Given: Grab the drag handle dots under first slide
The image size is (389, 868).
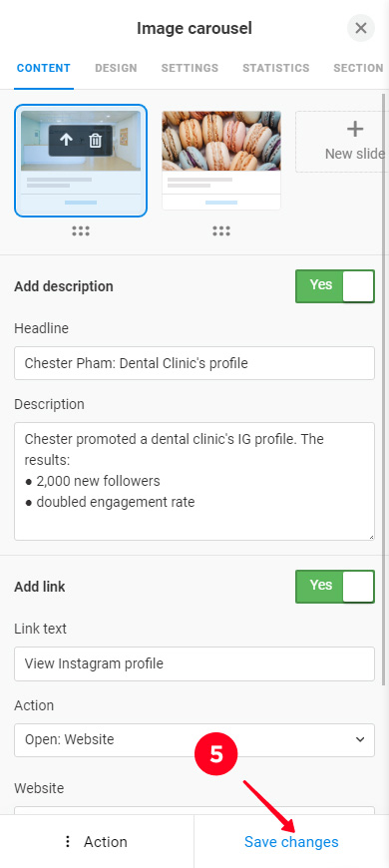Looking at the screenshot, I should coord(81,231).
